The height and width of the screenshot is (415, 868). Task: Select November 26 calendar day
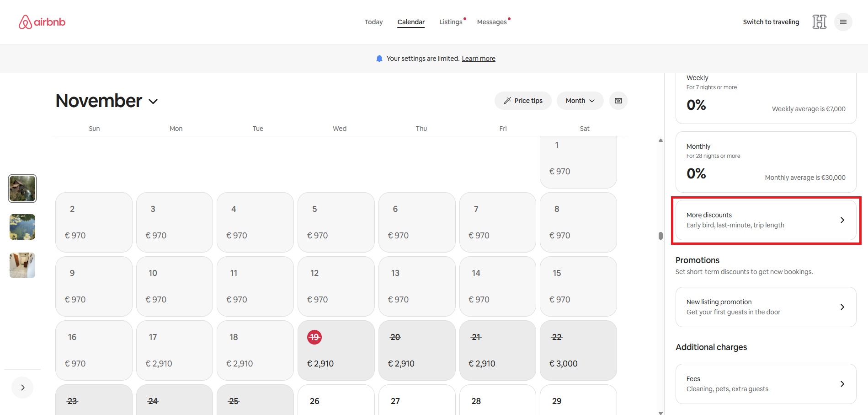coord(336,400)
